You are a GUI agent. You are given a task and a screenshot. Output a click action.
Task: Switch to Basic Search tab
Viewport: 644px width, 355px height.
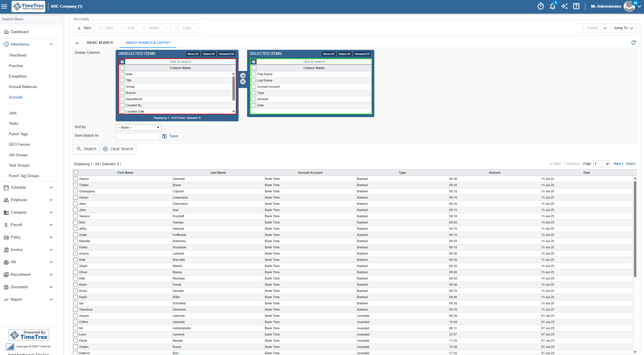[100, 43]
